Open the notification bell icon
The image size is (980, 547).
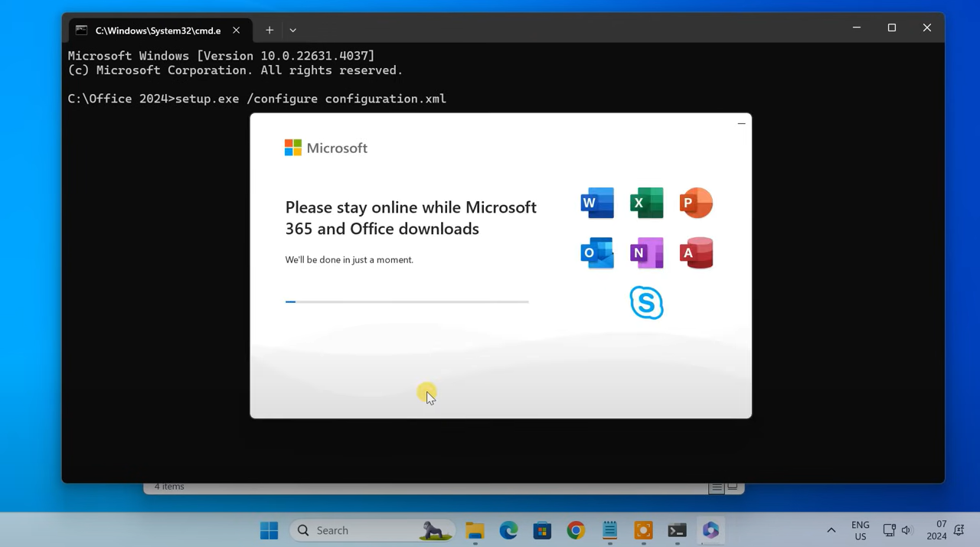click(959, 530)
